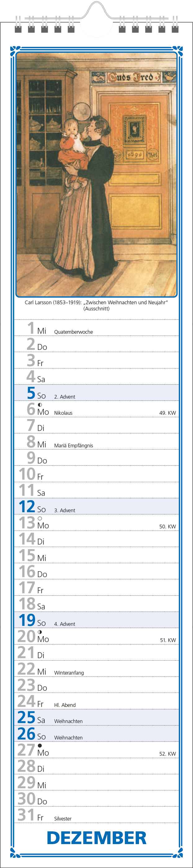The image size is (193, 868).
Task: Click the half-moon icon on December 6
Action: 40,405
